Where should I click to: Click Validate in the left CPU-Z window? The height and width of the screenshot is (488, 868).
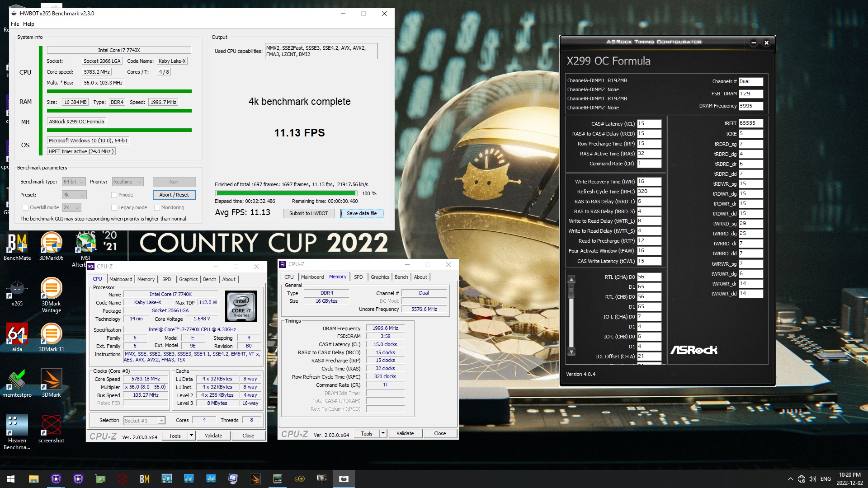213,436
